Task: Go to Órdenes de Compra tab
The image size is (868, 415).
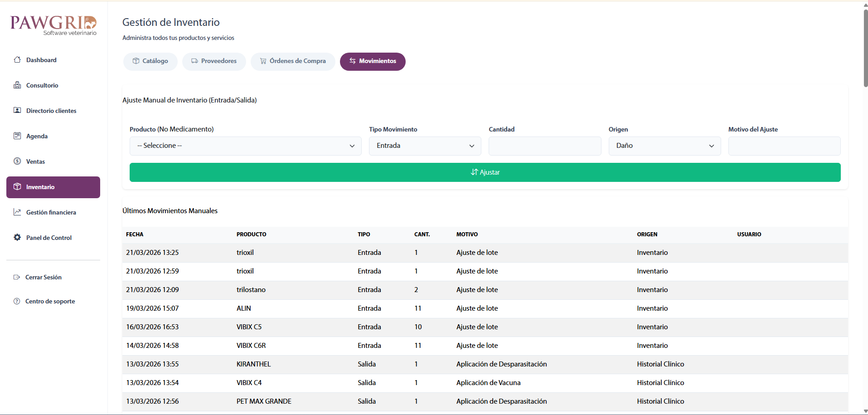Action: point(293,61)
